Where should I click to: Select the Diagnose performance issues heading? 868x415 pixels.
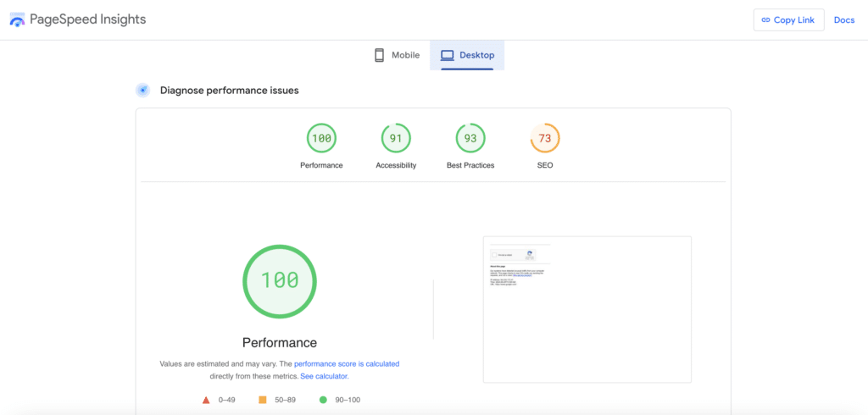(x=229, y=90)
